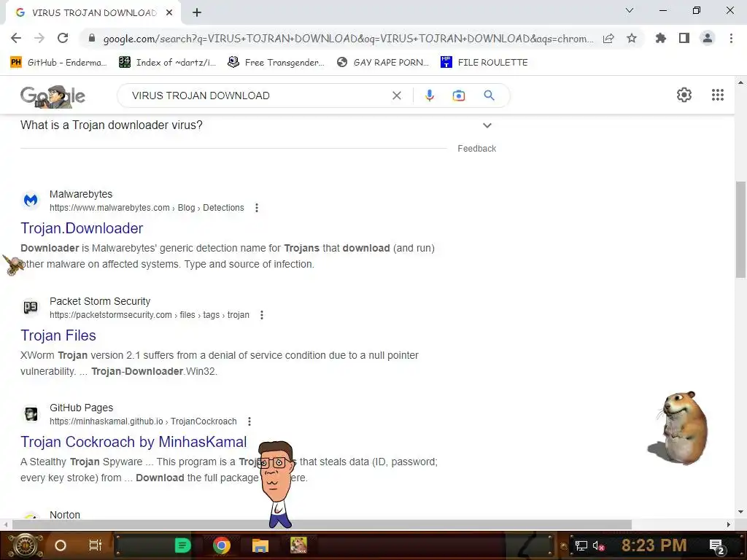Click the Chrome taskbar icon
The height and width of the screenshot is (560, 747).
pos(222,545)
